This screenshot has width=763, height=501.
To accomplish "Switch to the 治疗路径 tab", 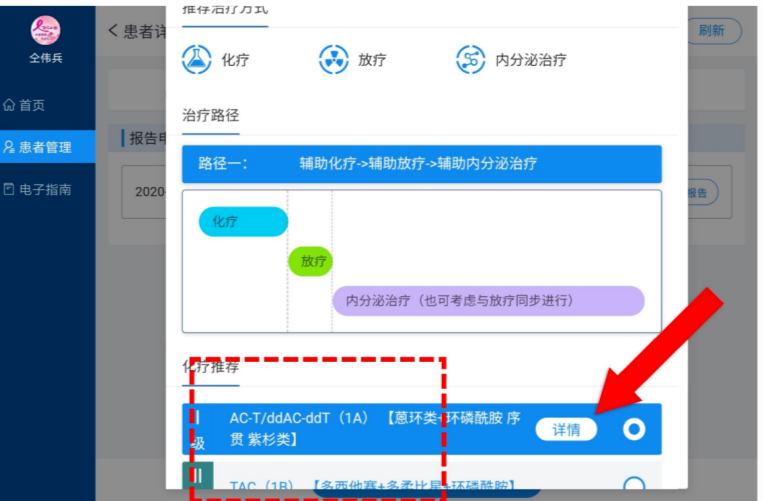I will pos(210,115).
